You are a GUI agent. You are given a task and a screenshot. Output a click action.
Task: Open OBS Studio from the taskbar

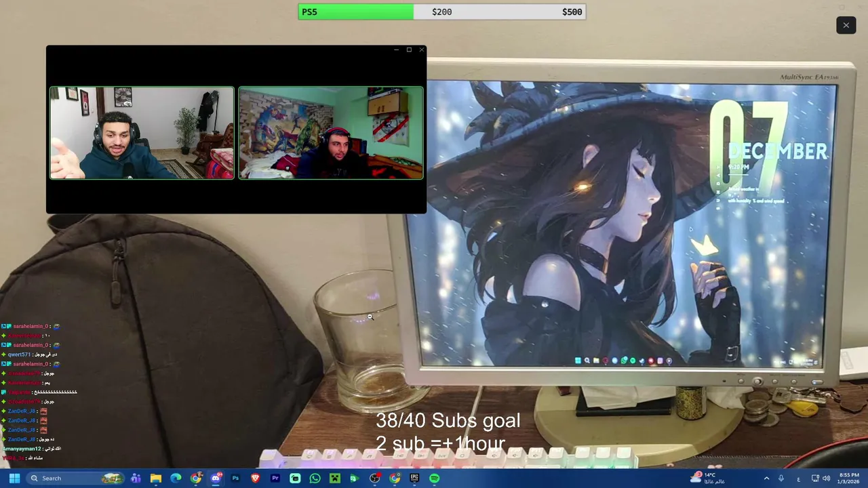374,479
